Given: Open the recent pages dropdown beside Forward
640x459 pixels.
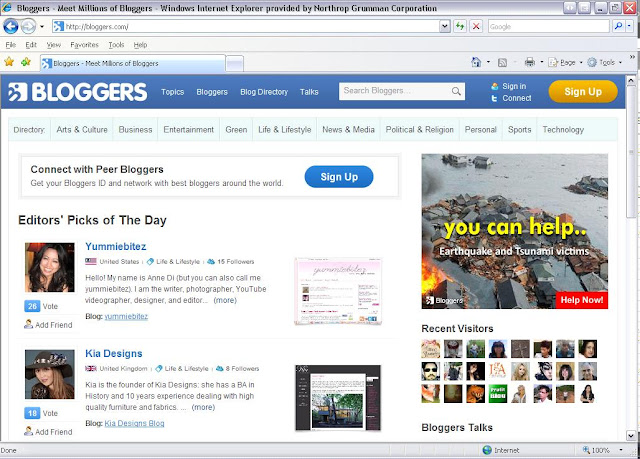Looking at the screenshot, I should click(42, 27).
